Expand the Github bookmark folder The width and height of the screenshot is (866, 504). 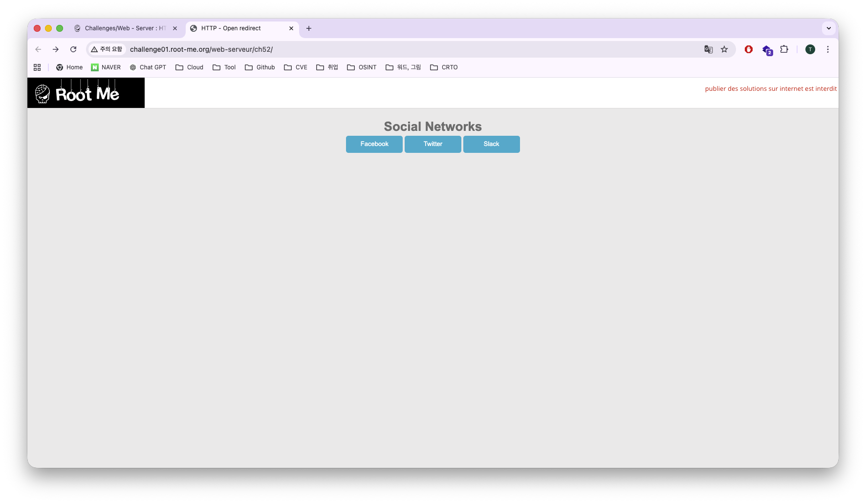click(260, 67)
